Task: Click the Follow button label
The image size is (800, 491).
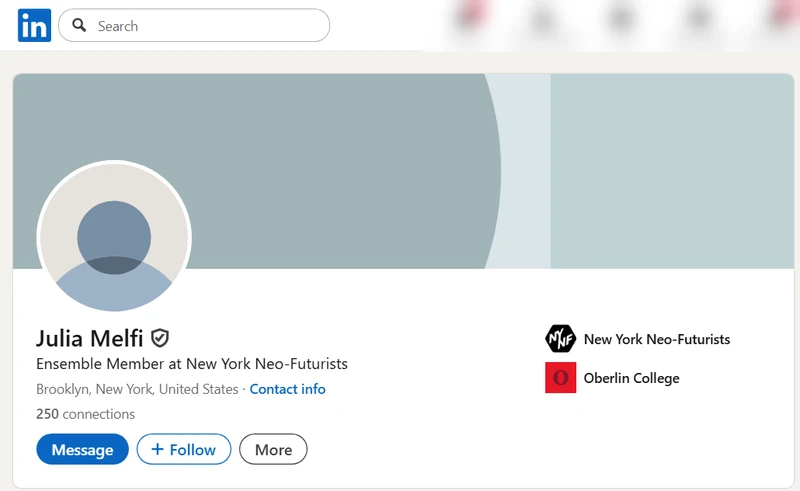Action: click(x=193, y=450)
